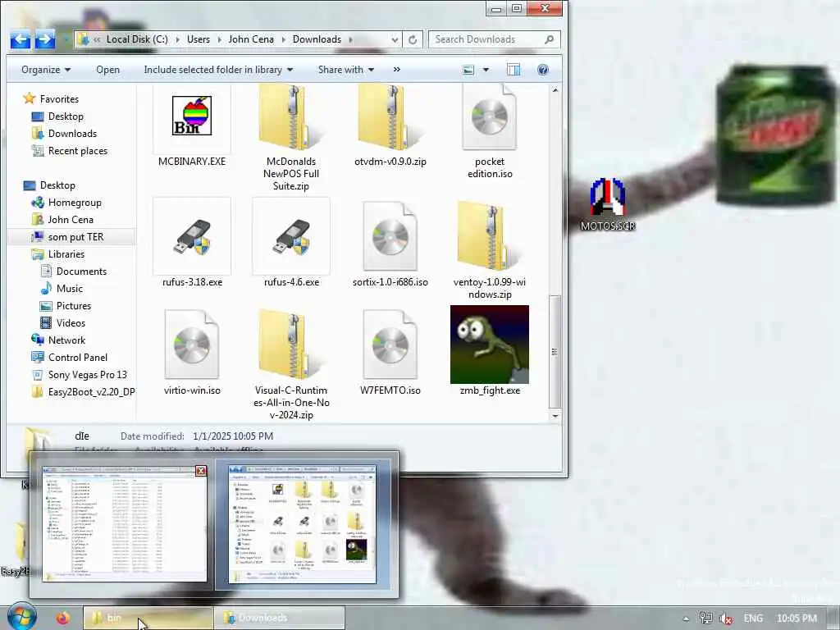Open the views options dropdown arrow
Screen dimensions: 840x630
tap(486, 70)
